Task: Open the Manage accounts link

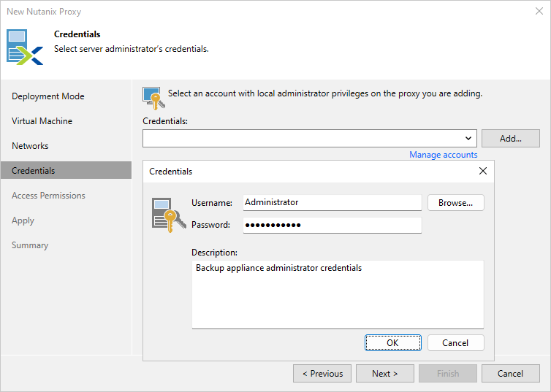Action: coord(443,155)
